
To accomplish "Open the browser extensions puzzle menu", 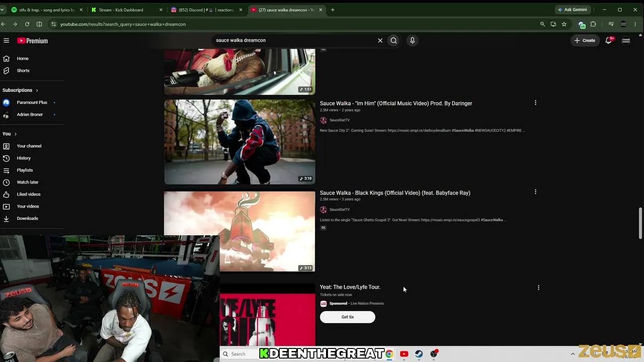I will (x=594, y=24).
